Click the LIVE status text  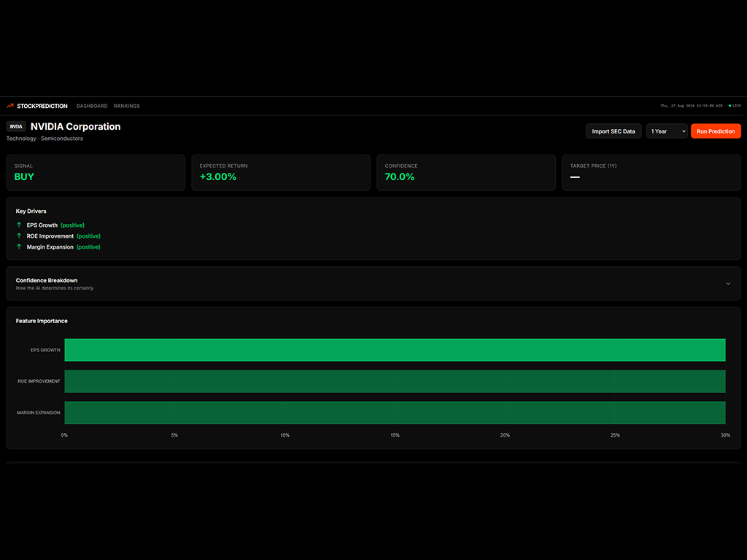737,106
